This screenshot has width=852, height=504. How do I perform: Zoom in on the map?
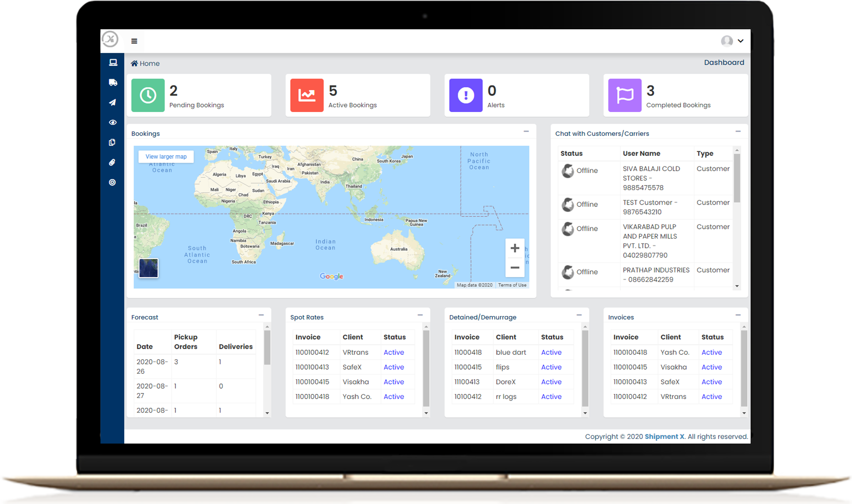[515, 248]
